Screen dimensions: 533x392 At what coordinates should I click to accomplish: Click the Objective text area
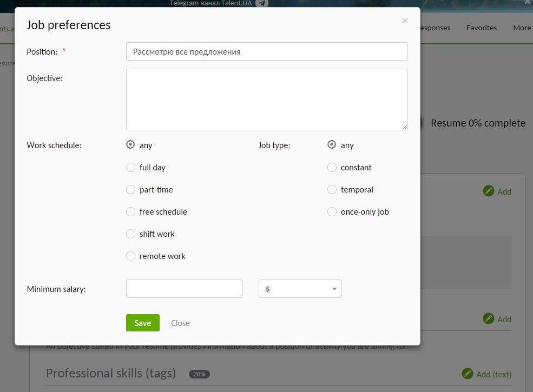click(267, 99)
